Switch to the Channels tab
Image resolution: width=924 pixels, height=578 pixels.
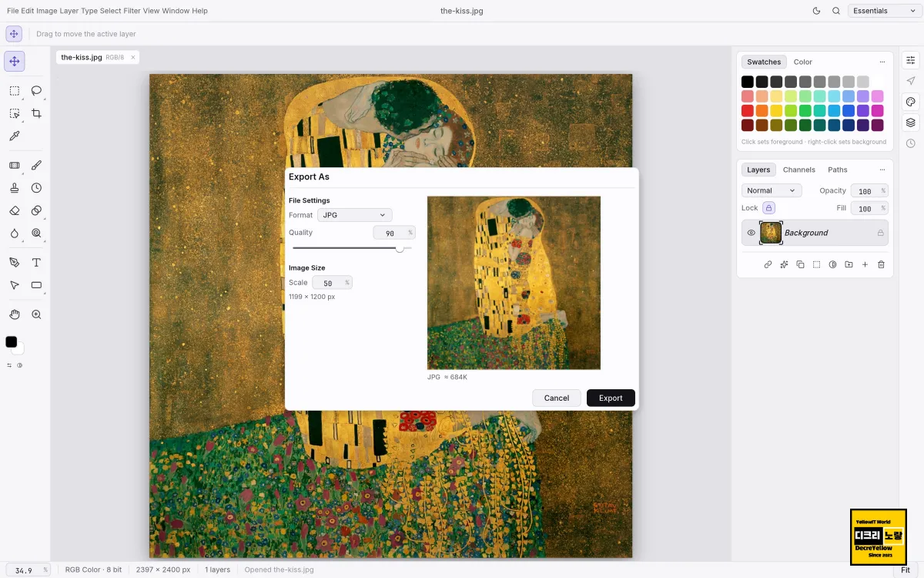point(799,170)
